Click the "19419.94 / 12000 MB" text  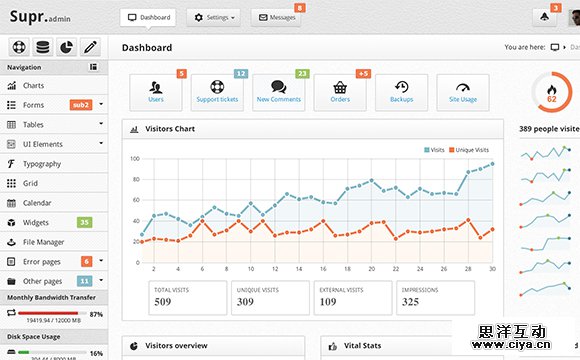pos(54,320)
